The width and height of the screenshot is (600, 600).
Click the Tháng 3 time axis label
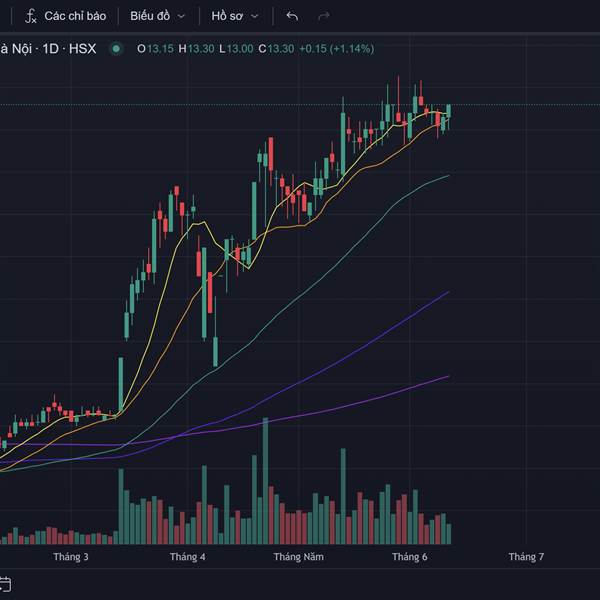pos(71,556)
